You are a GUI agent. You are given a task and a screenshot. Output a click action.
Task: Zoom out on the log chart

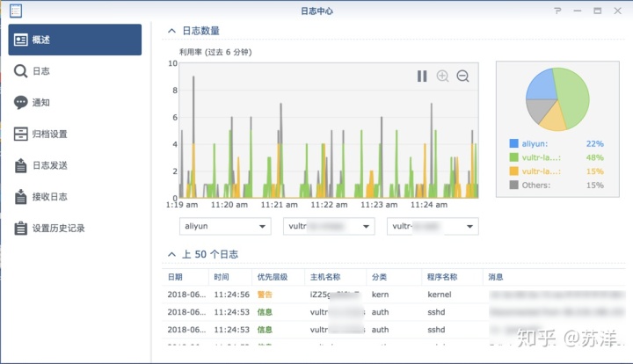click(462, 76)
